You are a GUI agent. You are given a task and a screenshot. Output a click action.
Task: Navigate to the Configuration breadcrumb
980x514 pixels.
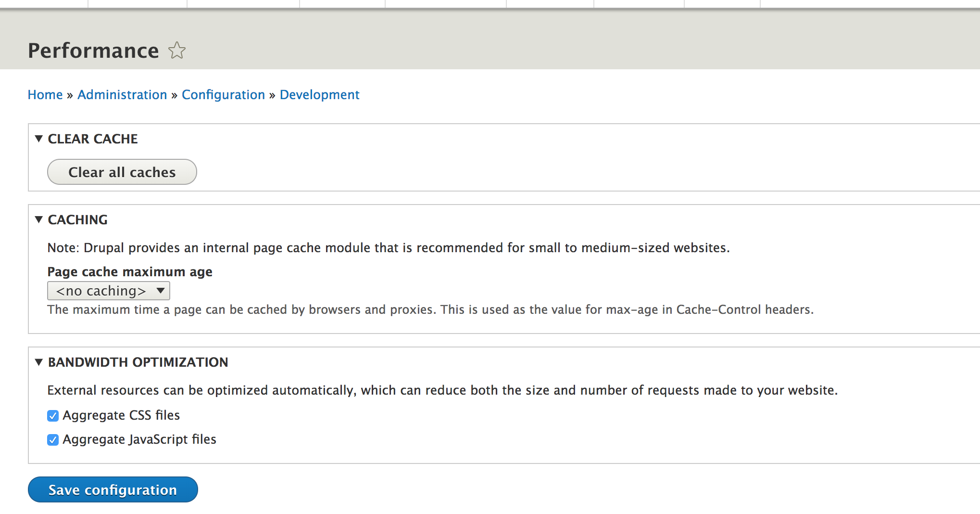click(x=223, y=95)
